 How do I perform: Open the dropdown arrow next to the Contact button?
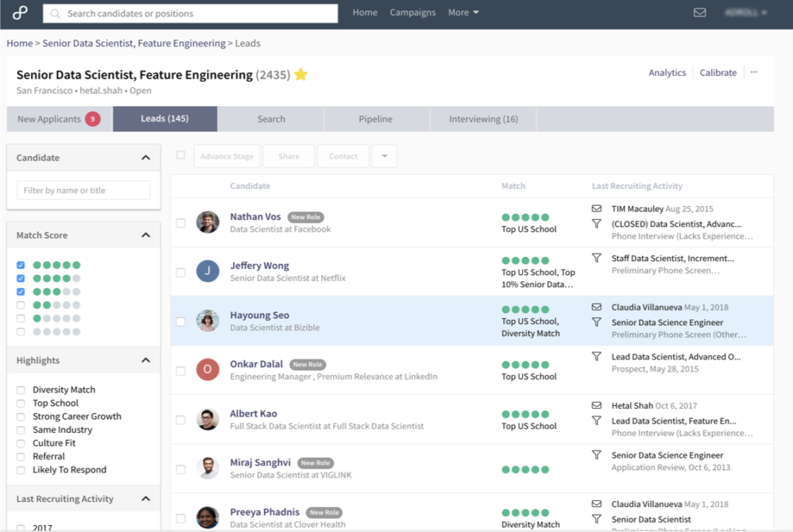[x=383, y=156]
